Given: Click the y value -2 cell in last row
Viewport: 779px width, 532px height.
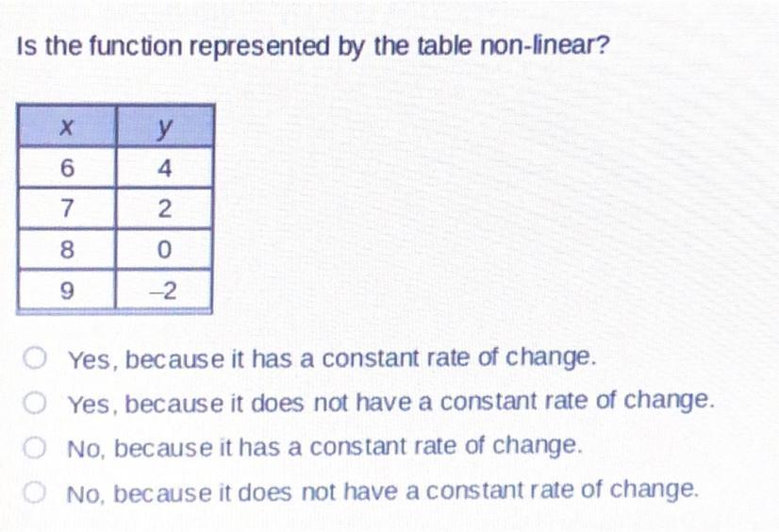Looking at the screenshot, I should pyautogui.click(x=164, y=291).
